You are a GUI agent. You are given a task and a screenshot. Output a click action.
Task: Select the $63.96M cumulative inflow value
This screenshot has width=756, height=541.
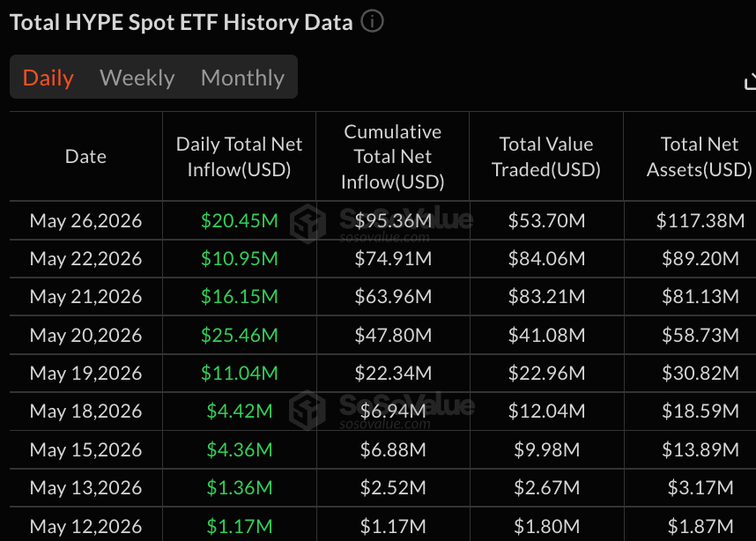click(x=393, y=296)
